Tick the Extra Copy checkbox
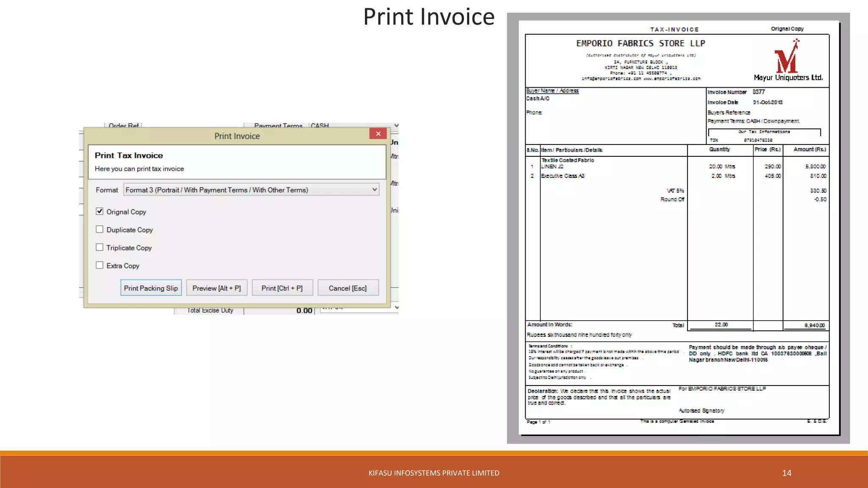 pyautogui.click(x=100, y=265)
